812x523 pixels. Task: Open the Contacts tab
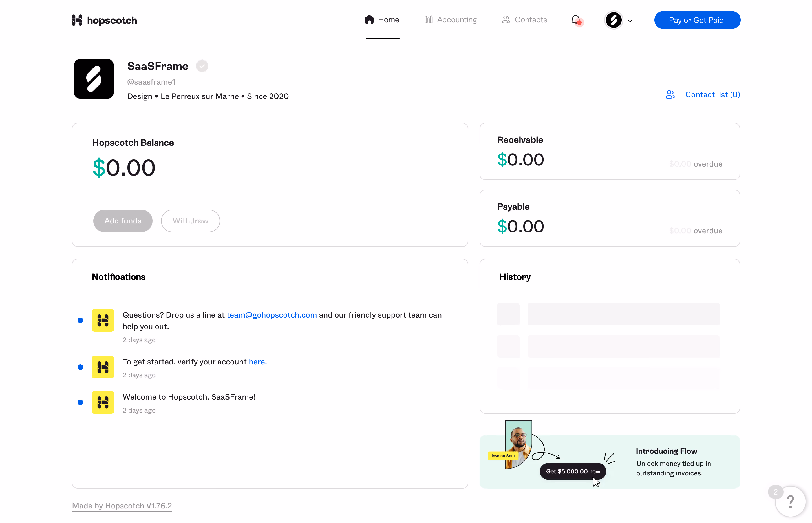point(525,20)
